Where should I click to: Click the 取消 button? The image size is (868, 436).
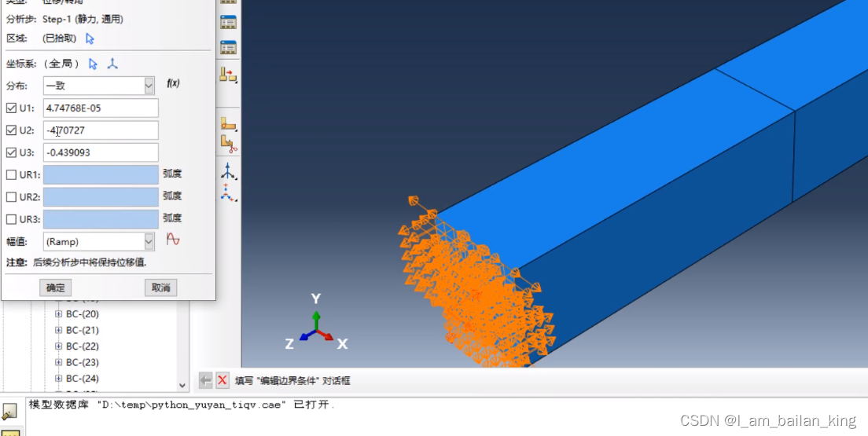160,288
